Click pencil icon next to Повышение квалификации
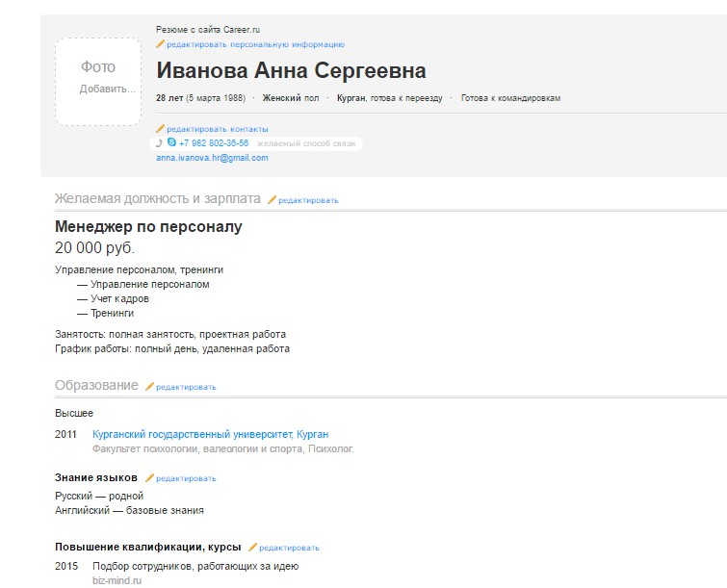The width and height of the screenshot is (727, 588). click(253, 548)
